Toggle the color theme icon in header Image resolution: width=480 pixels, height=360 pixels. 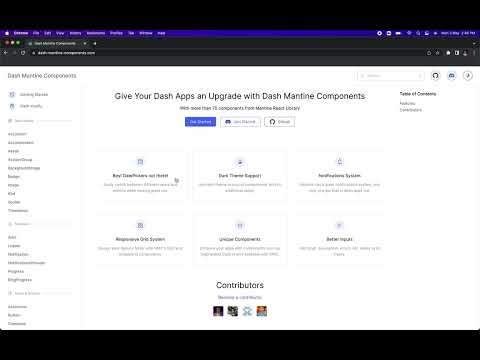pyautogui.click(x=468, y=76)
